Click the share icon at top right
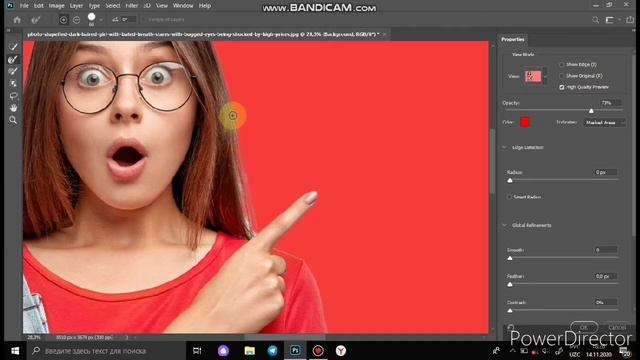Screen dimensions: 640x360 click(630, 20)
